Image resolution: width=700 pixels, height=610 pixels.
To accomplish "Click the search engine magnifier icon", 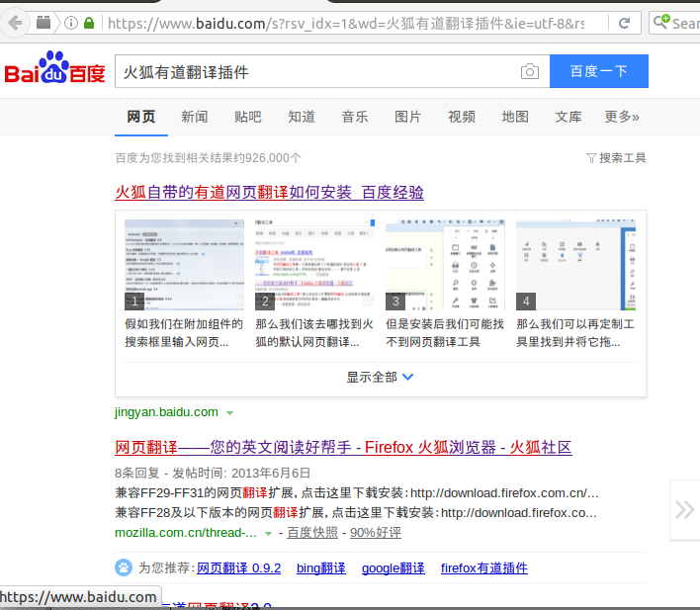I will [661, 22].
